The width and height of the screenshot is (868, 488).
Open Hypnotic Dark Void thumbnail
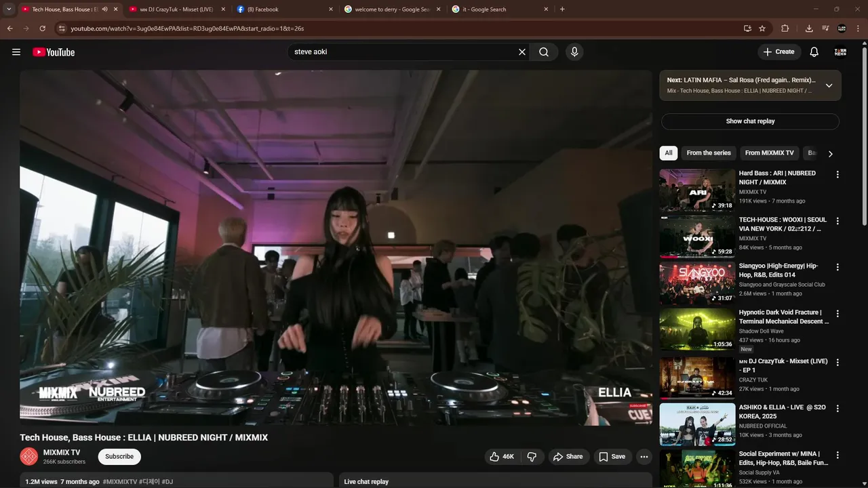click(697, 329)
